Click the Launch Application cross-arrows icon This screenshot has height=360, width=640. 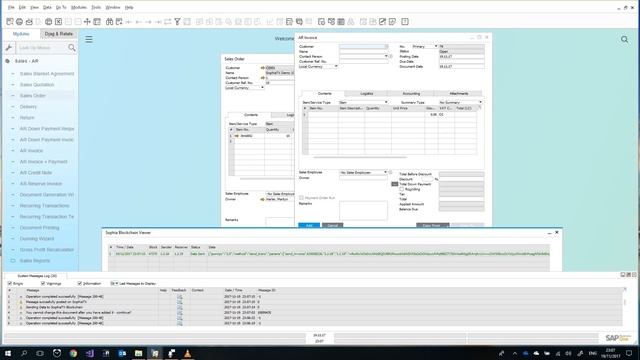click(87, 22)
